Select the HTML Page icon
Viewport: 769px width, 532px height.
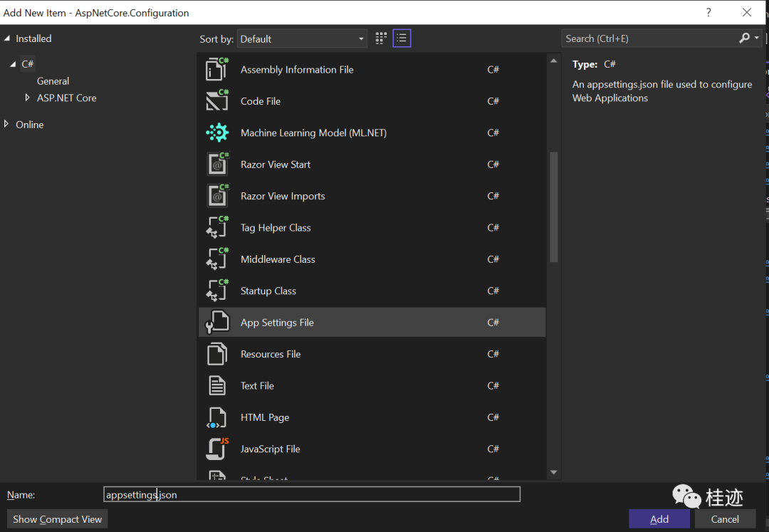tap(216, 417)
